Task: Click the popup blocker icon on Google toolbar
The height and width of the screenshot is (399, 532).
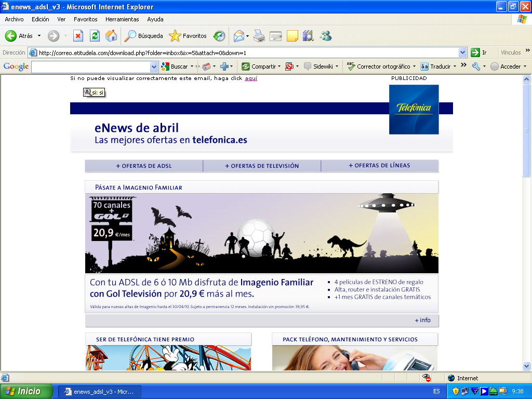Action: (289, 66)
